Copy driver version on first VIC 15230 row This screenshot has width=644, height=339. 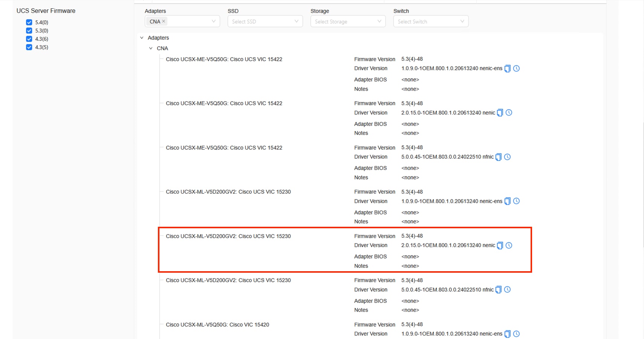[x=507, y=201]
